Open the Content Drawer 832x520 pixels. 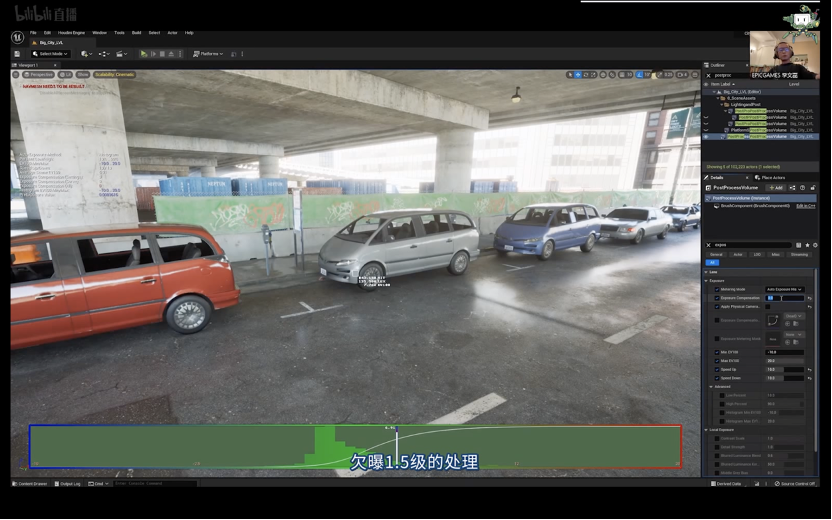(30, 483)
